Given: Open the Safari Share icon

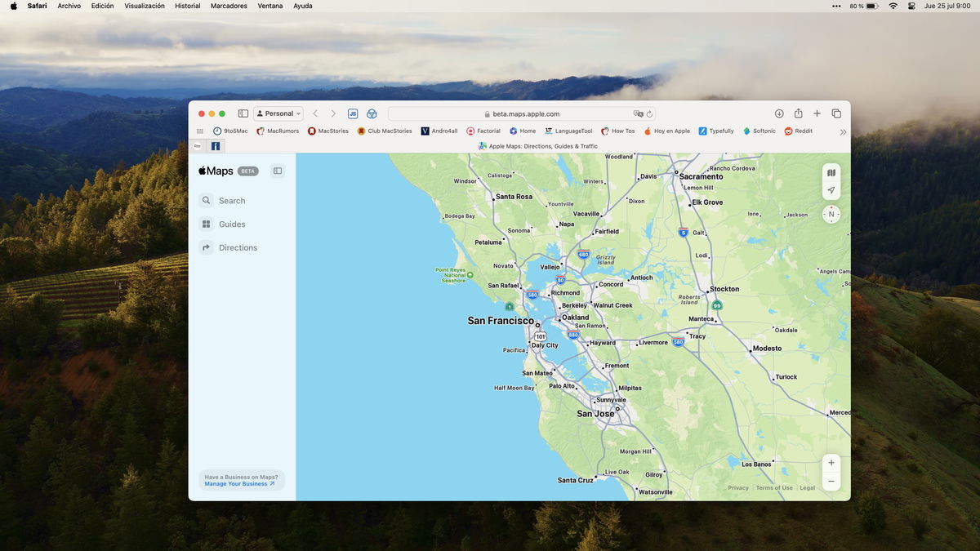Looking at the screenshot, I should click(798, 113).
